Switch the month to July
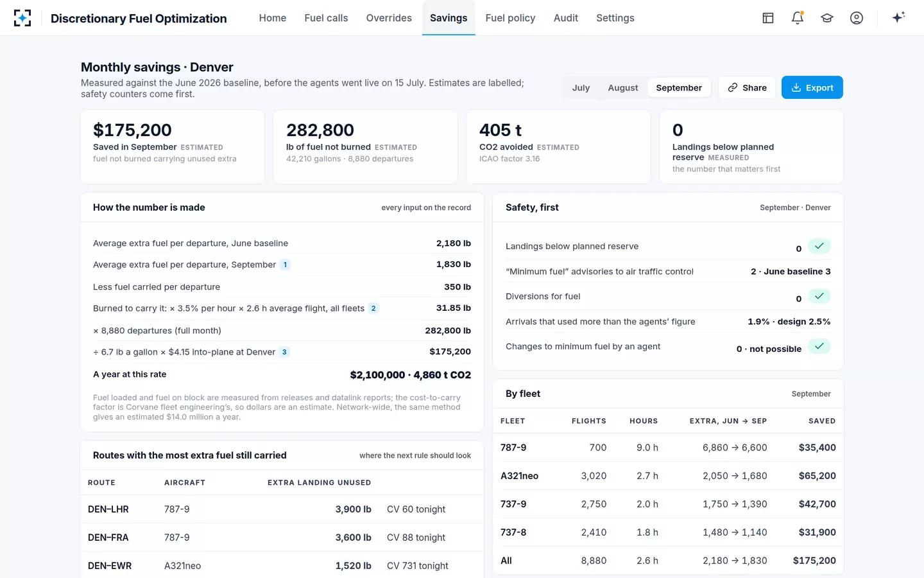Screen dimensions: 924x578 pyautogui.click(x=581, y=87)
